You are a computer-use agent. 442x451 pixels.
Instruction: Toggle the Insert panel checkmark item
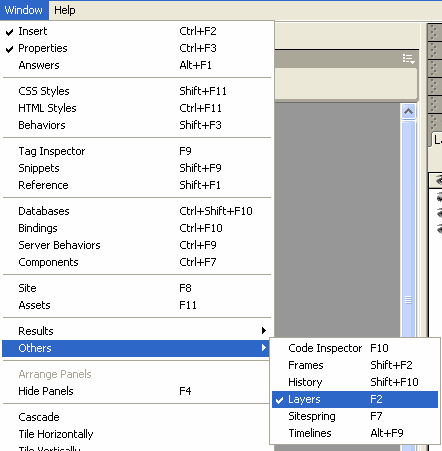point(137,31)
